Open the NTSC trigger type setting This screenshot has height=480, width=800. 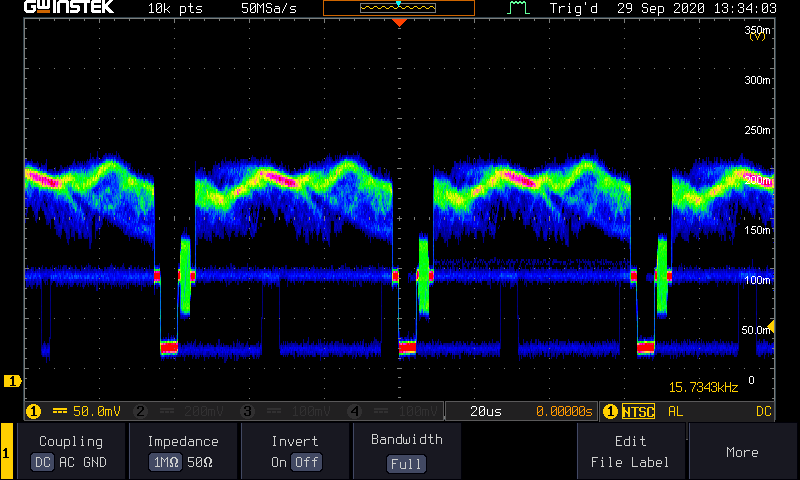[x=638, y=411]
